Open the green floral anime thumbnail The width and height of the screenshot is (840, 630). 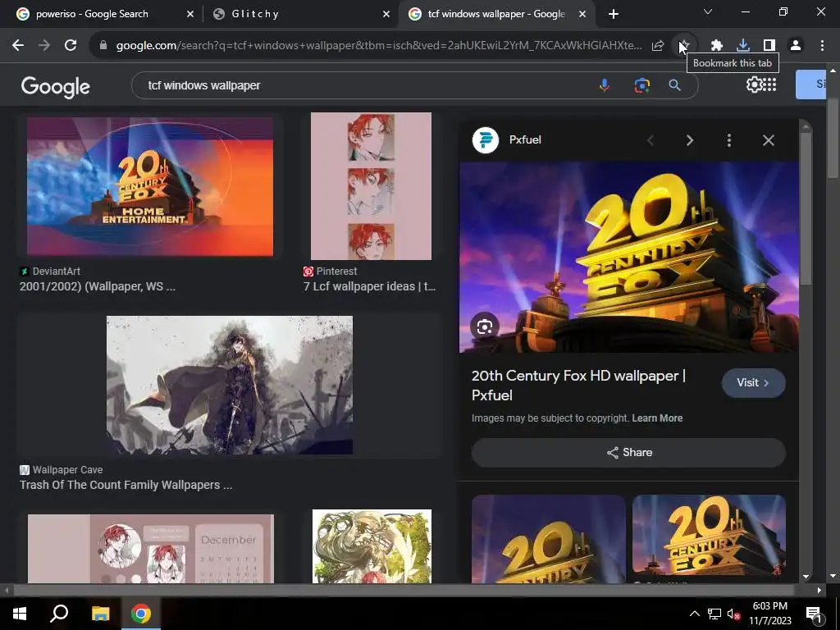click(372, 546)
